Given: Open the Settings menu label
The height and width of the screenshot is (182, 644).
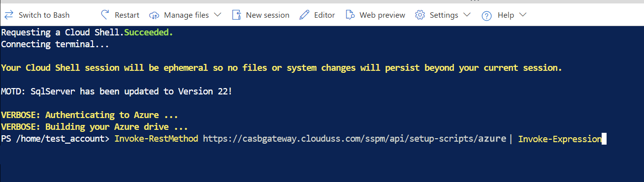Looking at the screenshot, I should tap(444, 15).
